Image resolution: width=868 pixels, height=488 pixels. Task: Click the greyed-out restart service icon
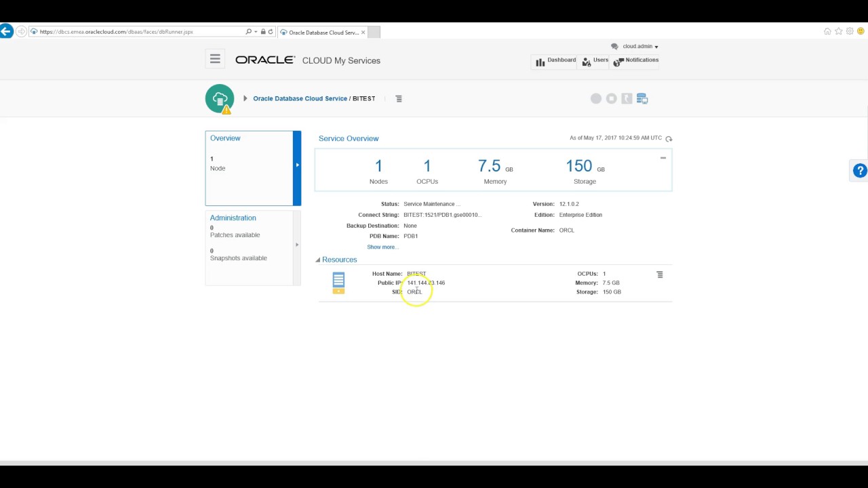pyautogui.click(x=627, y=98)
